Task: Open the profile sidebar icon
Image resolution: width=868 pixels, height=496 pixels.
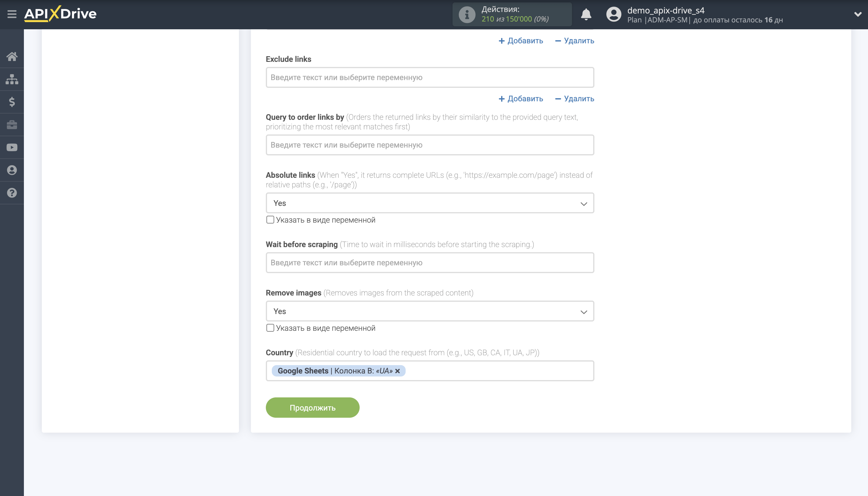Action: [12, 170]
